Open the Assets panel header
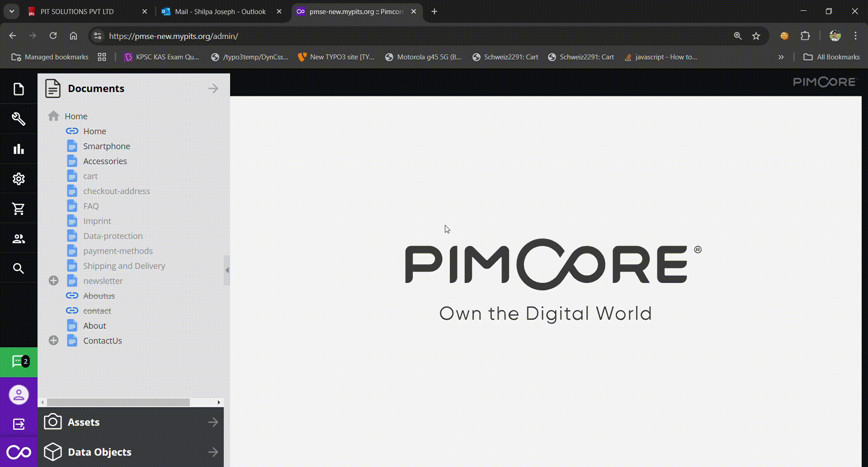The height and width of the screenshot is (467, 868). [x=131, y=422]
